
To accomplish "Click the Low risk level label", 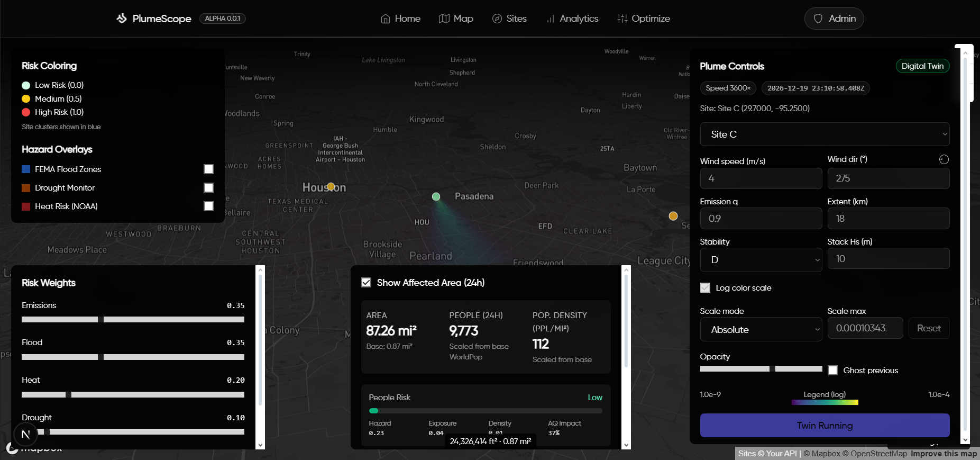I will pyautogui.click(x=595, y=398).
